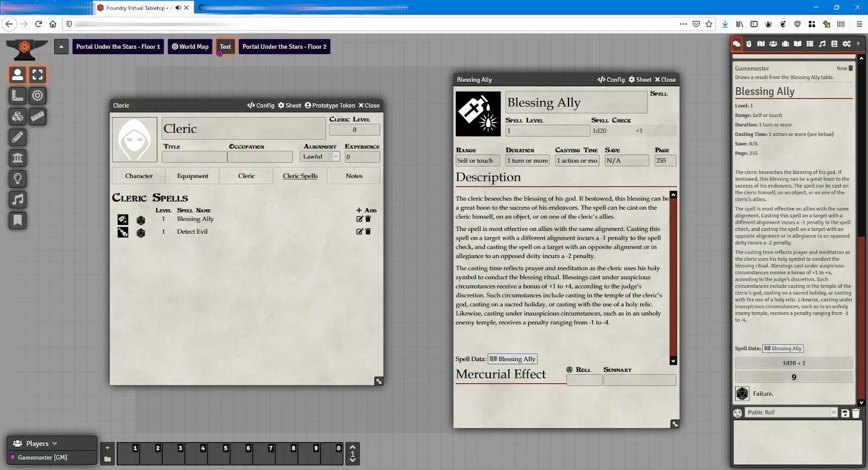Open the Audio Playlists sidebar tab

822,44
